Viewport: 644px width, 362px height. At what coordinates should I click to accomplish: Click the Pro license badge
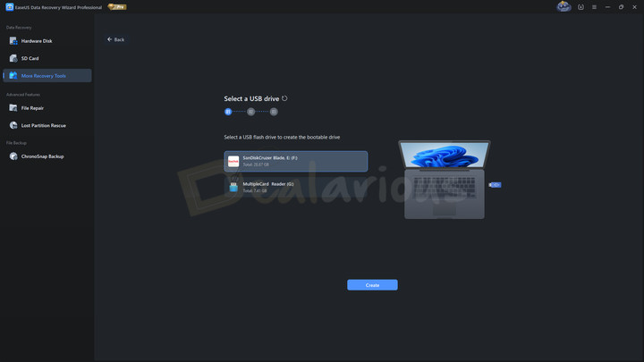coord(117,7)
